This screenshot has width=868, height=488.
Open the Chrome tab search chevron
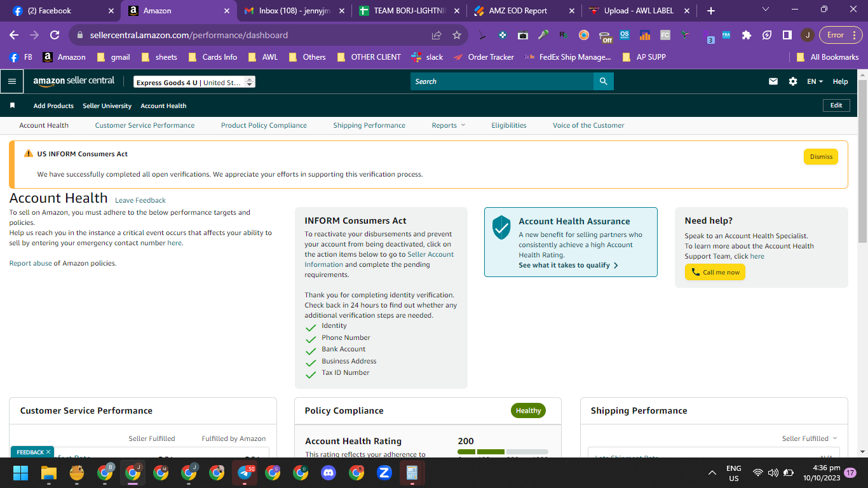[766, 10]
